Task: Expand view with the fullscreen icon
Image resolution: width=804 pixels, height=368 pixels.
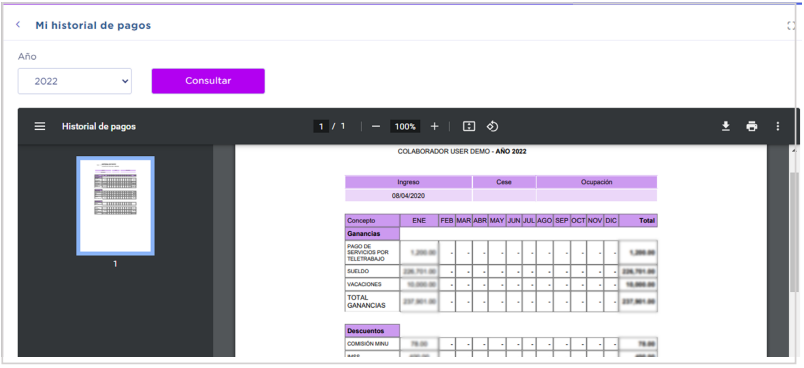Action: pyautogui.click(x=791, y=26)
